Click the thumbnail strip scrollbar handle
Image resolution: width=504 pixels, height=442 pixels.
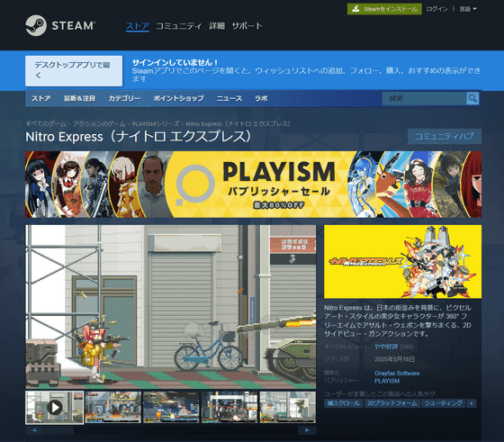tap(58, 430)
